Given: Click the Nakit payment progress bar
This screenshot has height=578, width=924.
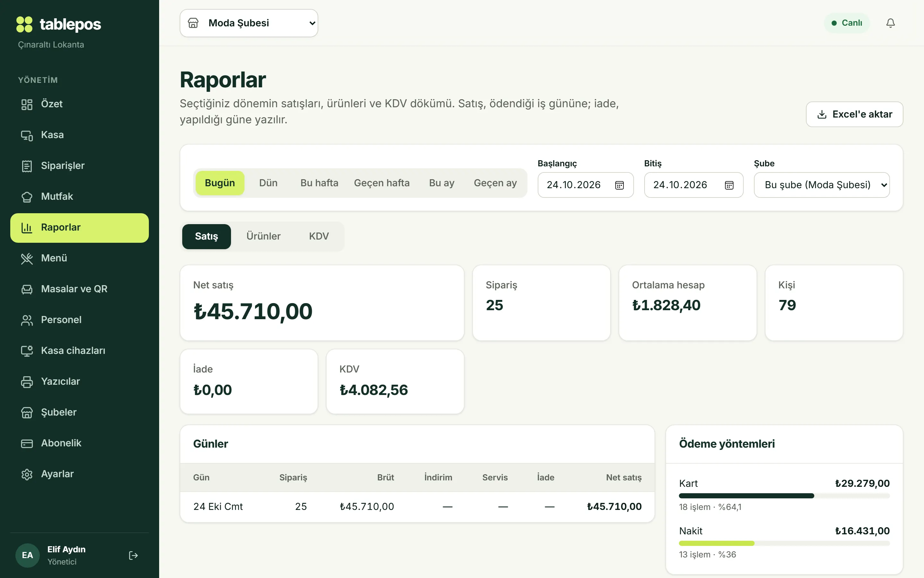Looking at the screenshot, I should (784, 543).
